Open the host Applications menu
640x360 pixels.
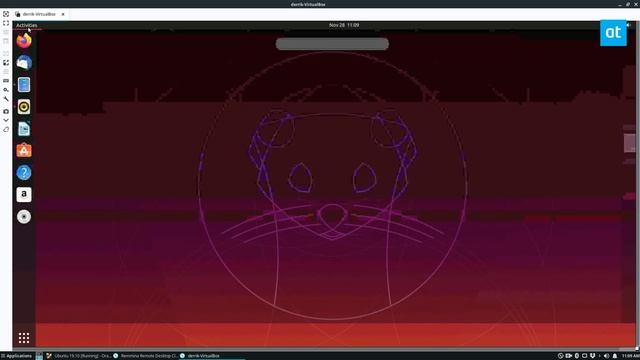point(16,356)
